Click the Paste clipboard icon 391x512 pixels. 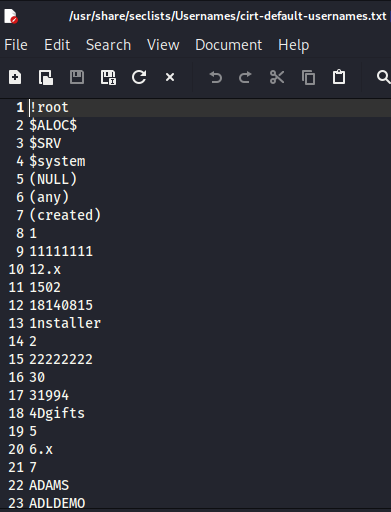(339, 77)
